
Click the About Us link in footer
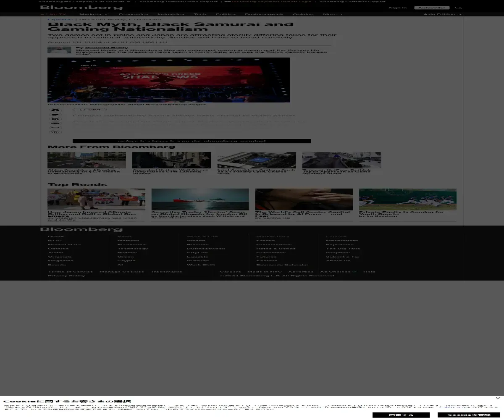point(338,261)
